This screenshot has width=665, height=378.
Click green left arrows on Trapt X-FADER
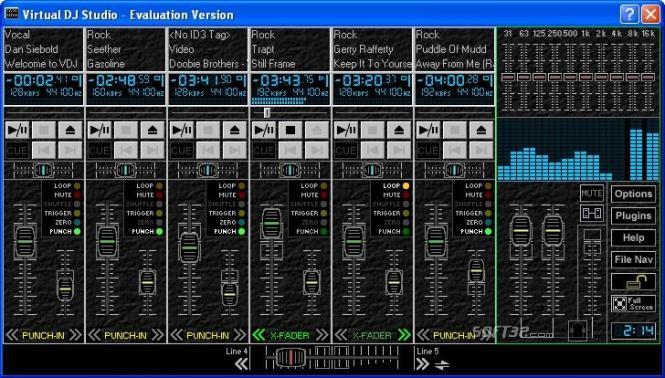259,335
